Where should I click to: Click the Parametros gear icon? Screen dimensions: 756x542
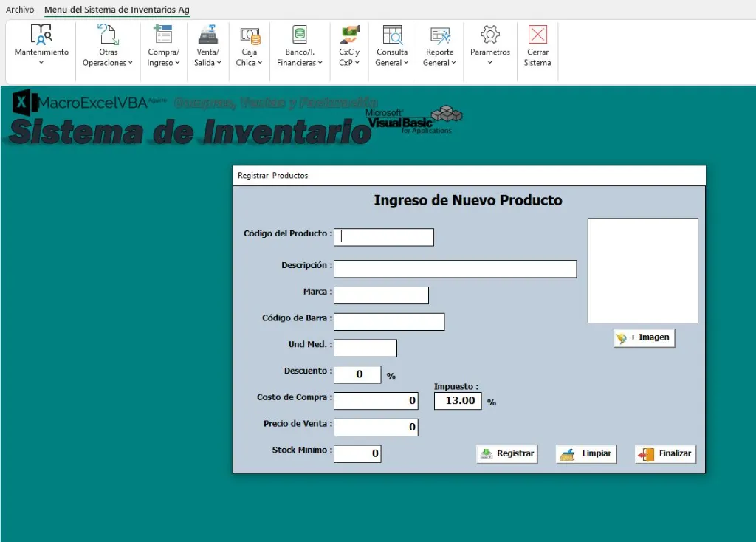coord(489,35)
